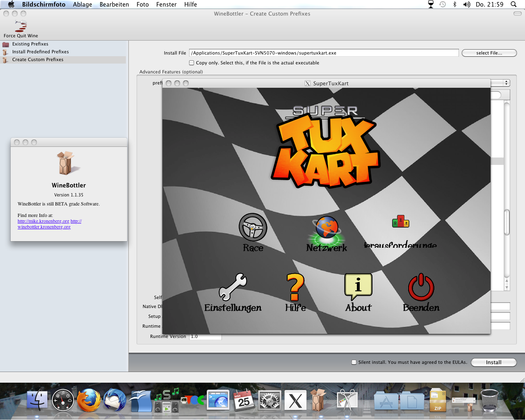Open the Ablage menu
Screen dimensions: 525x420
[x=82, y=4]
